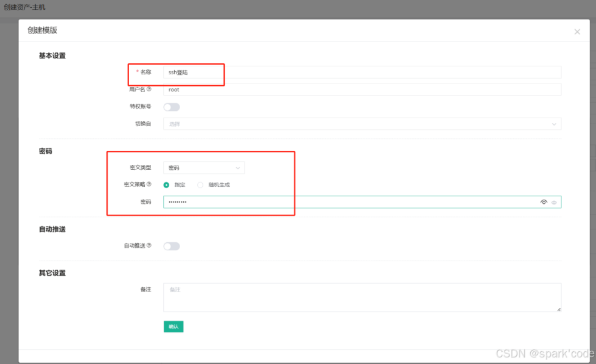
Task: Click the 用户名 field containing root
Action: pyautogui.click(x=362, y=89)
